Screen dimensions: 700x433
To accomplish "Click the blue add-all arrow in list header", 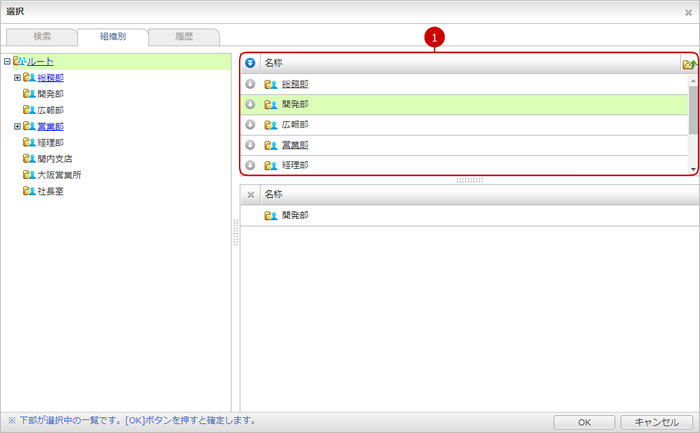I will pyautogui.click(x=250, y=63).
